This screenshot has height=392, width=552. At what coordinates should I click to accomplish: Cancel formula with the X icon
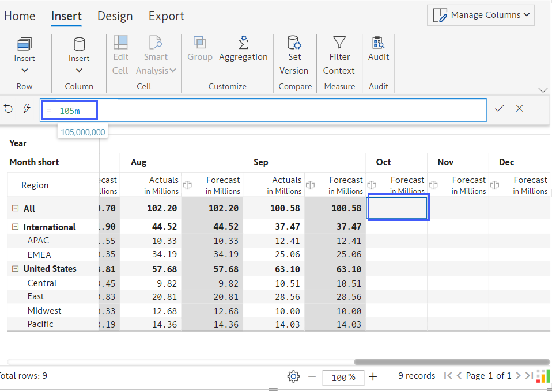[520, 108]
